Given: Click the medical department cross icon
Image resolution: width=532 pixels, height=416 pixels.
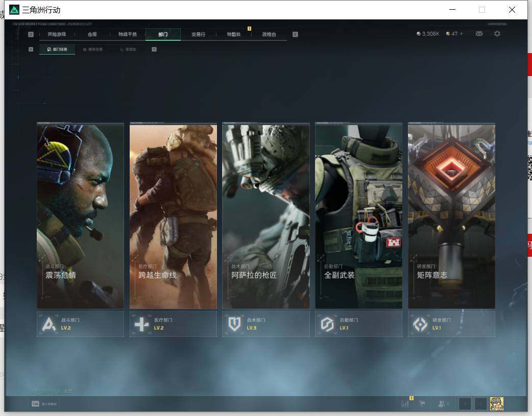Looking at the screenshot, I should [x=141, y=325].
